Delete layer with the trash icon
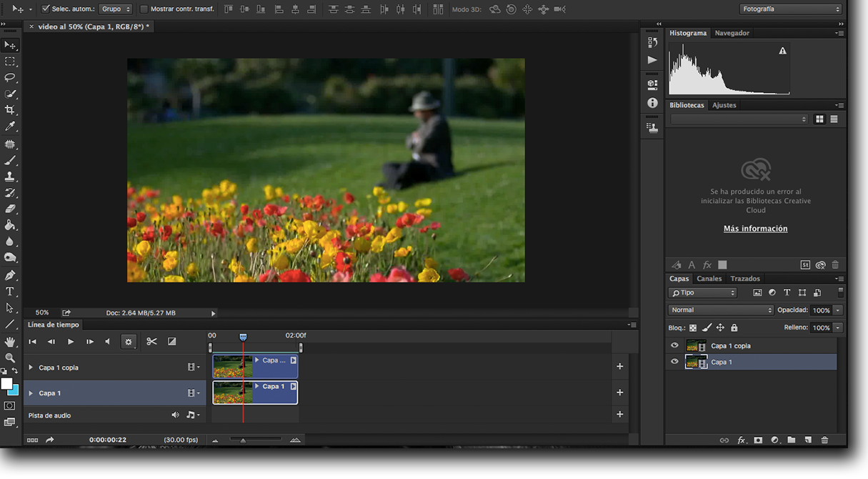Screen dimensions: 868x479 point(824,440)
